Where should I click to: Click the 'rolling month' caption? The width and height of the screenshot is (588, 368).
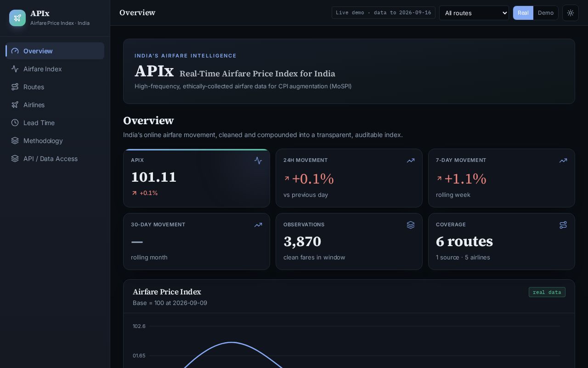click(x=149, y=258)
